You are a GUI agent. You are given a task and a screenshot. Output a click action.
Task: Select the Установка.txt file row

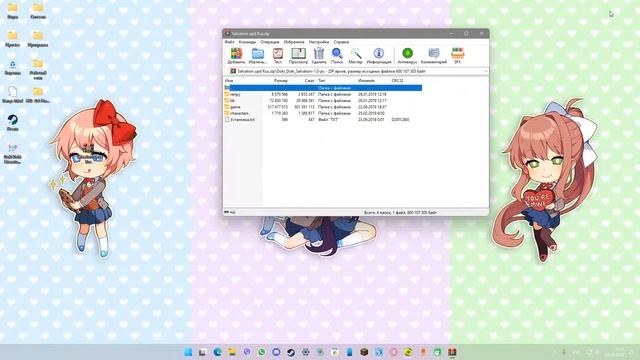coord(323,120)
